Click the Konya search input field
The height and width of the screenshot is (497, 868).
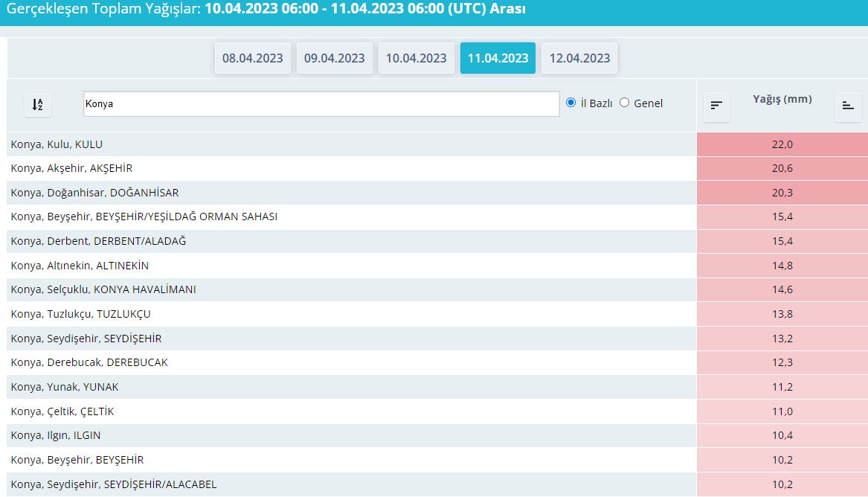click(x=321, y=104)
